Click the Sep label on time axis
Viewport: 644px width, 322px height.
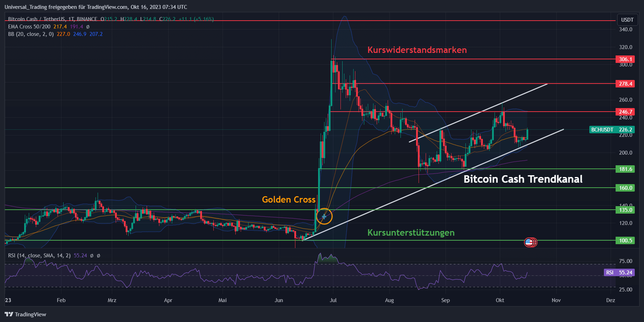[x=446, y=300]
